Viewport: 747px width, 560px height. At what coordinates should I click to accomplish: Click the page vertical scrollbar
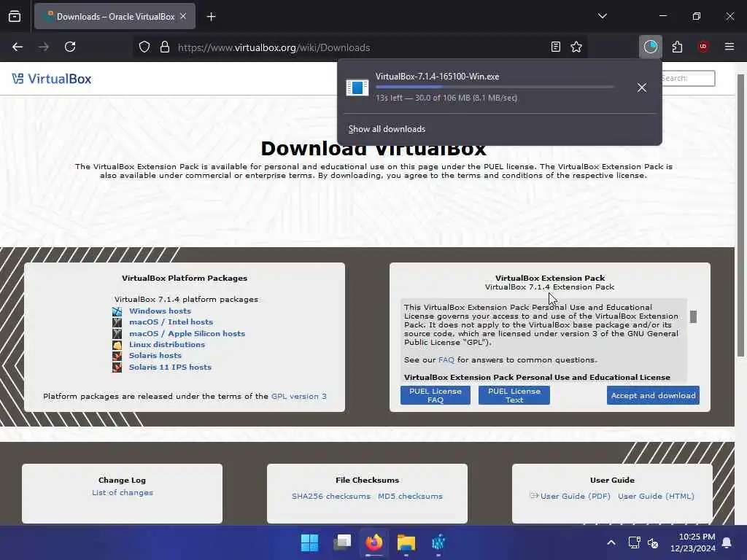(740, 214)
